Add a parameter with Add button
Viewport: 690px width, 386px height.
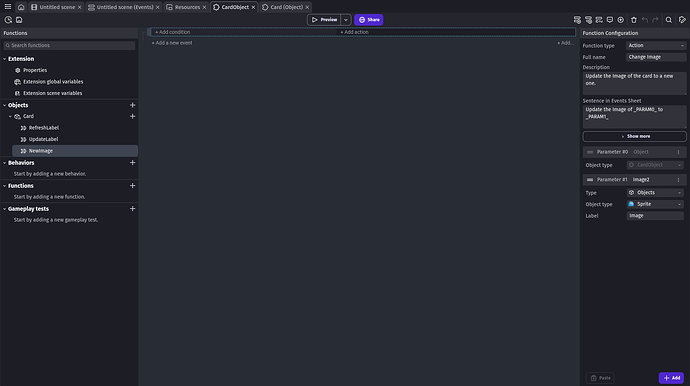click(x=671, y=378)
